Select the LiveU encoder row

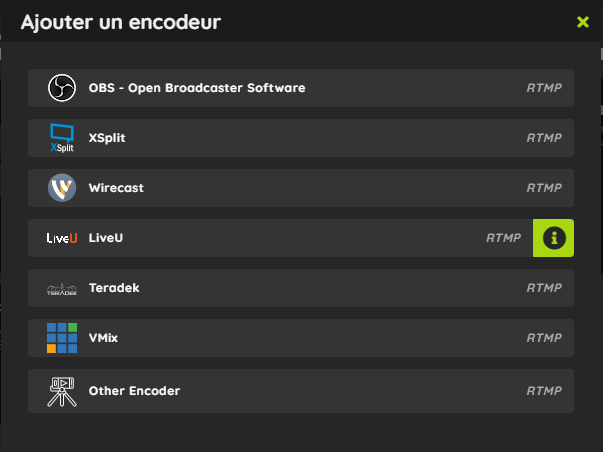pos(280,238)
